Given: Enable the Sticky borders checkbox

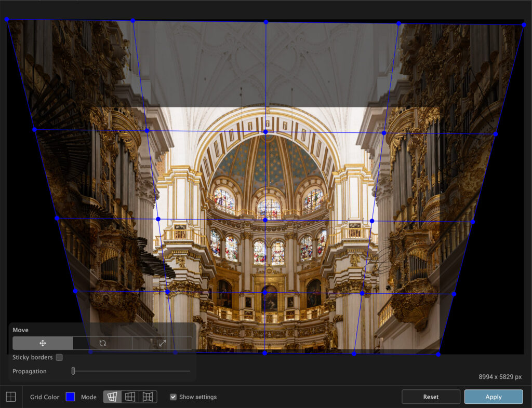Looking at the screenshot, I should (x=59, y=357).
